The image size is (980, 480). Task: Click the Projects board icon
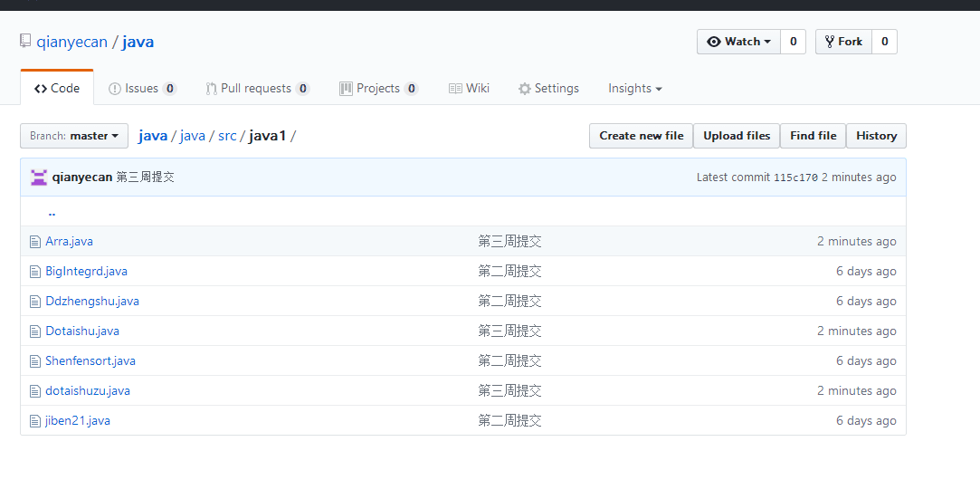(x=346, y=89)
